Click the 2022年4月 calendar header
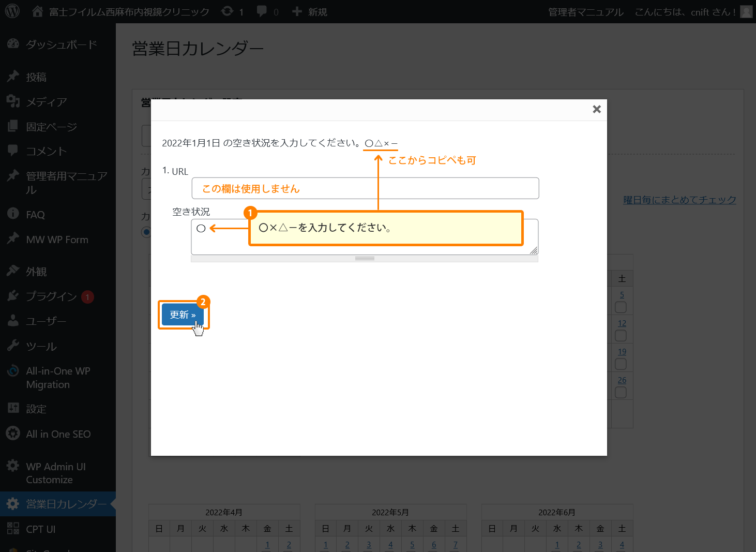This screenshot has height=552, width=756. pyautogui.click(x=224, y=512)
